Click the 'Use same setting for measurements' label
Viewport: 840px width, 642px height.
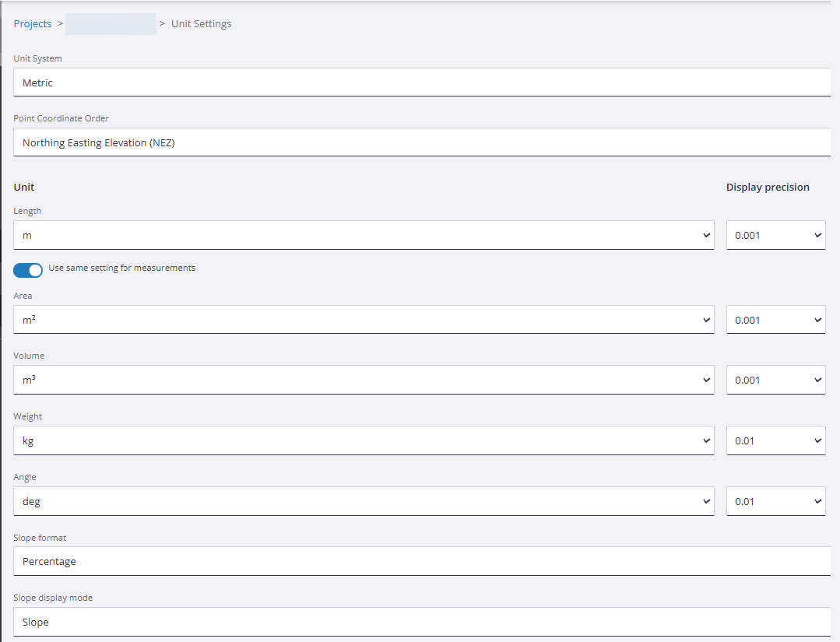coord(121,268)
